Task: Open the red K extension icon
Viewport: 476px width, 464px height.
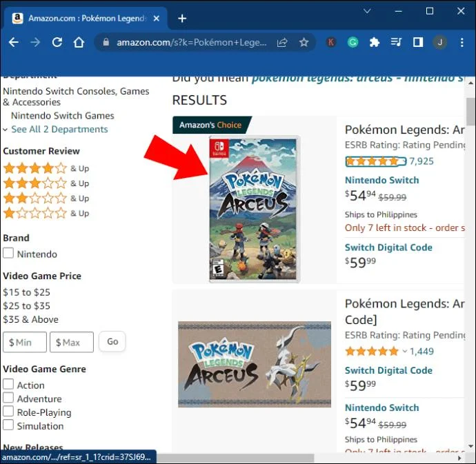Action: tap(331, 42)
